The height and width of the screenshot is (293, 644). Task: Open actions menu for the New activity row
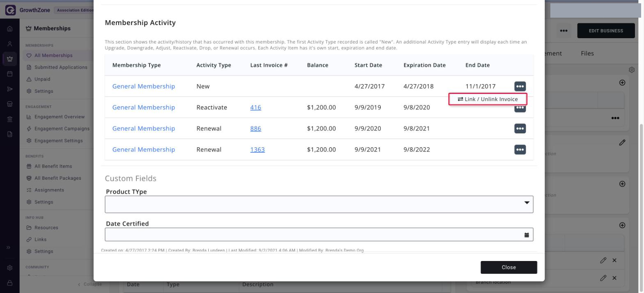pyautogui.click(x=520, y=86)
